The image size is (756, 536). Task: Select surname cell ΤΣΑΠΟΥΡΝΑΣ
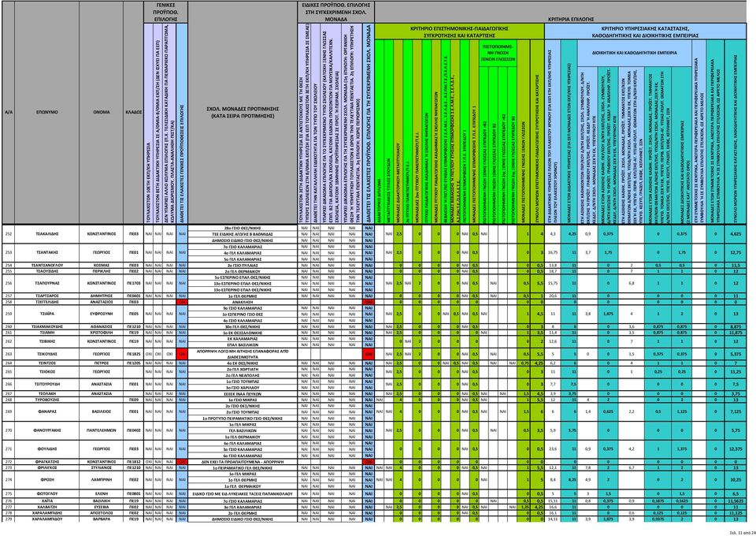point(47,284)
